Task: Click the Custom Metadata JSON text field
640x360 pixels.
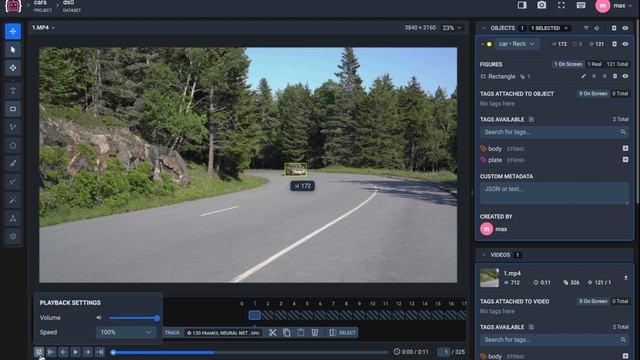Action: 554,193
